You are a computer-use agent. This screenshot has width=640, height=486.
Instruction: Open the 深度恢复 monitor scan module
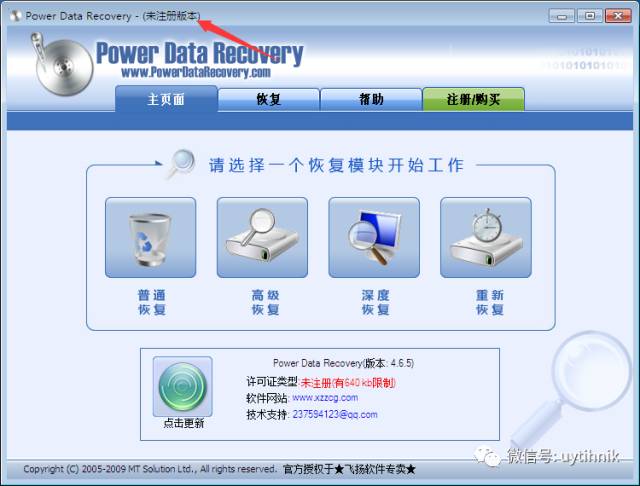(374, 237)
